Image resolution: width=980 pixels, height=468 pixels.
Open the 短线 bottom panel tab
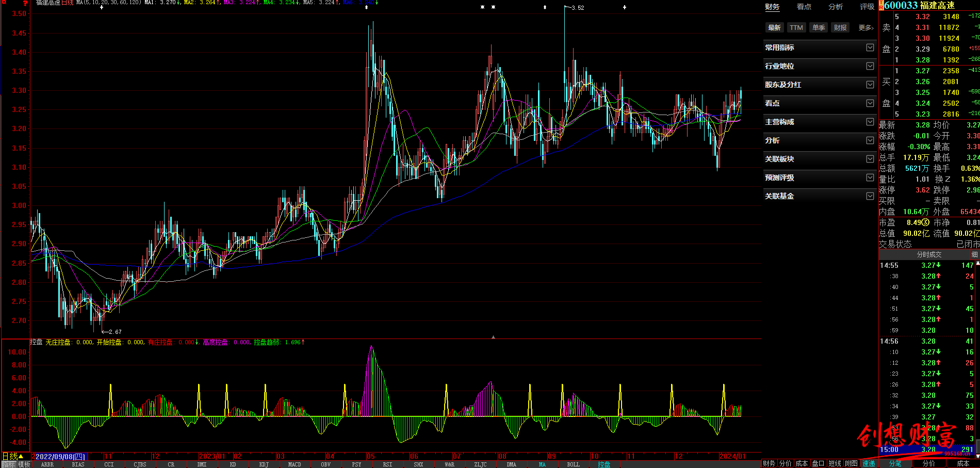(x=835, y=463)
